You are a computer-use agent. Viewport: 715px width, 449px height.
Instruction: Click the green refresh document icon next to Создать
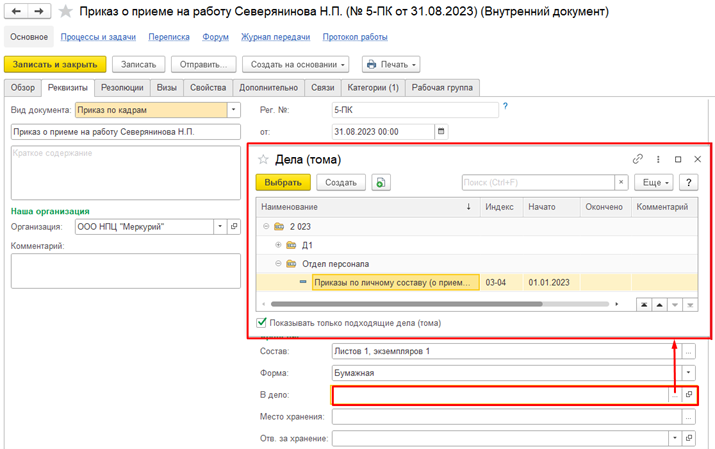click(381, 182)
